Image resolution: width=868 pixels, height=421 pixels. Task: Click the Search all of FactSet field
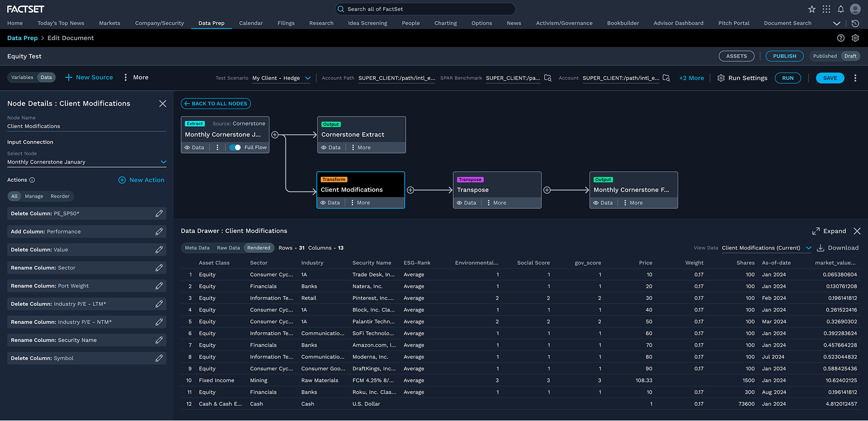coord(425,9)
